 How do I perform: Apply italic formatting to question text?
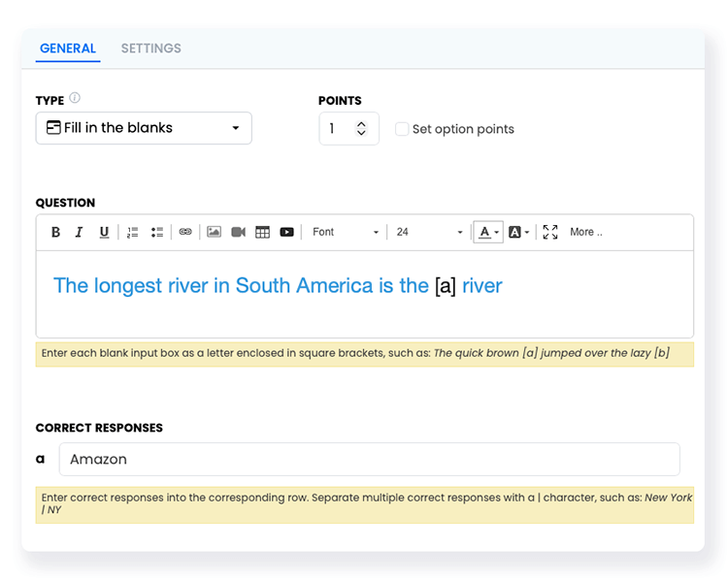(80, 232)
